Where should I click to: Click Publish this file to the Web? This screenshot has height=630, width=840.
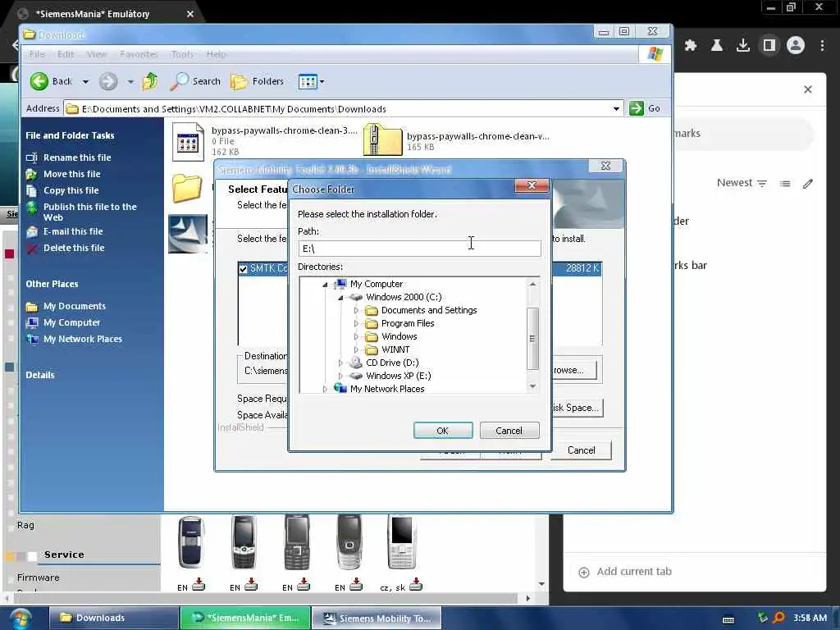tap(90, 212)
